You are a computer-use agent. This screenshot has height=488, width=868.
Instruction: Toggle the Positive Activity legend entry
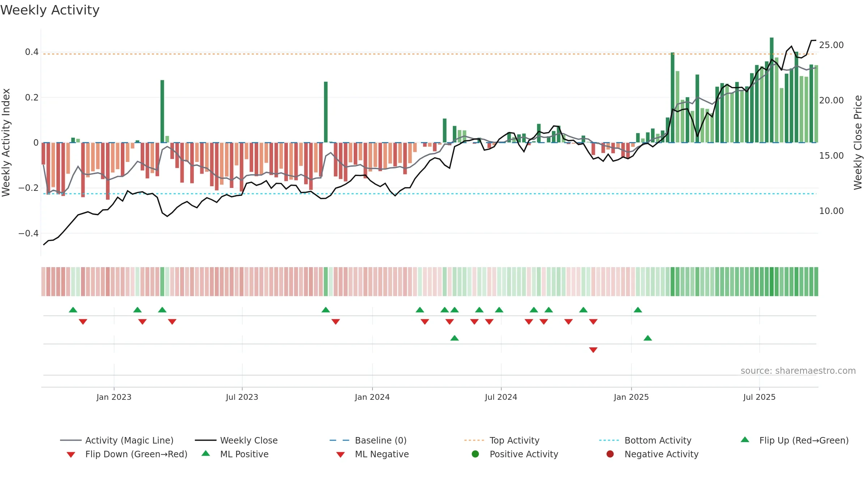[x=515, y=454]
